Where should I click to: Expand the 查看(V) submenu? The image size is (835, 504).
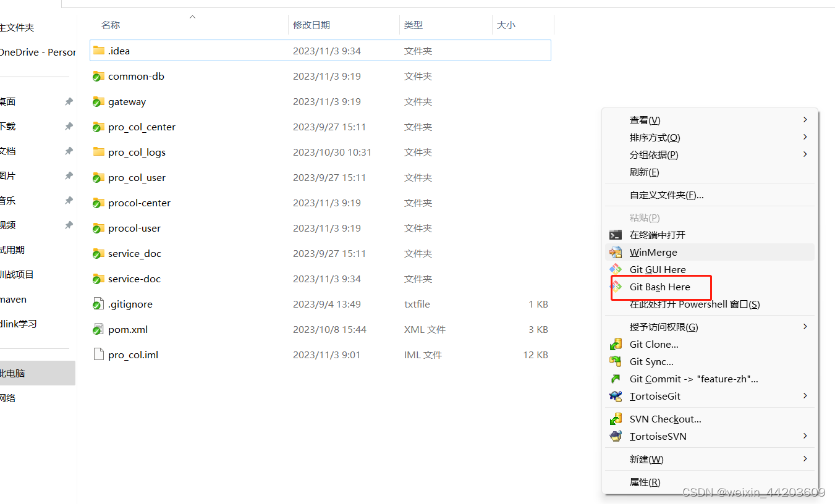click(645, 120)
